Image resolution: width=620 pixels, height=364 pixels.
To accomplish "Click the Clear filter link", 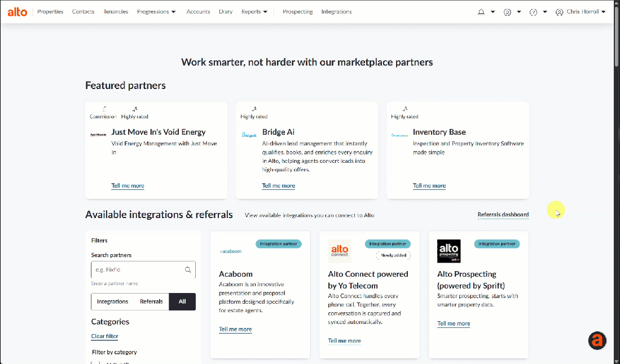I will 105,336.
